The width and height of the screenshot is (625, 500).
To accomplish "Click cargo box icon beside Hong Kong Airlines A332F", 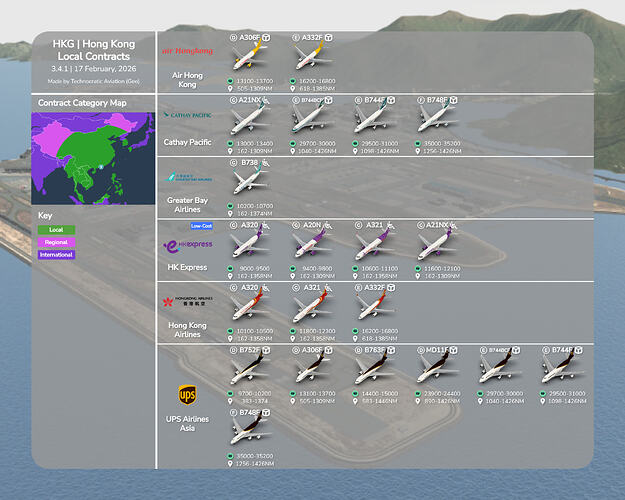I will pos(391,287).
